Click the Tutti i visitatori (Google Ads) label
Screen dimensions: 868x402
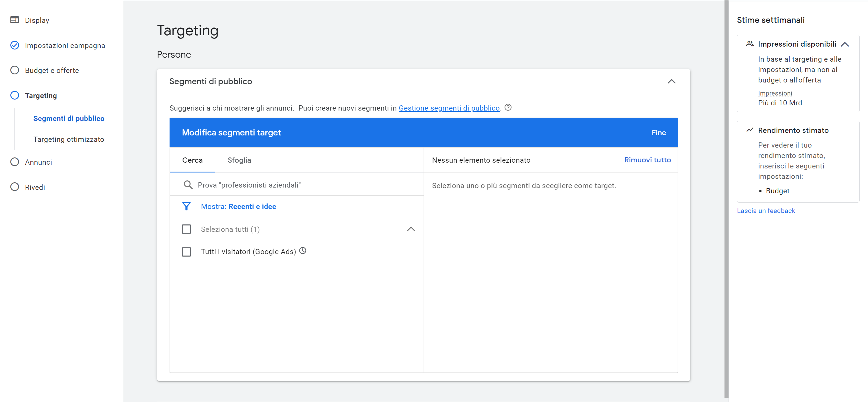[x=248, y=252]
